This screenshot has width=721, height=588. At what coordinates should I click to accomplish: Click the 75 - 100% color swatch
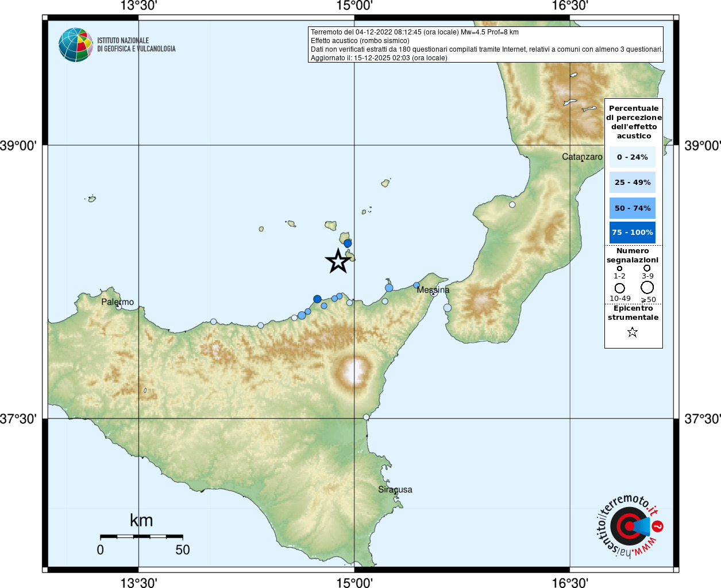point(633,233)
